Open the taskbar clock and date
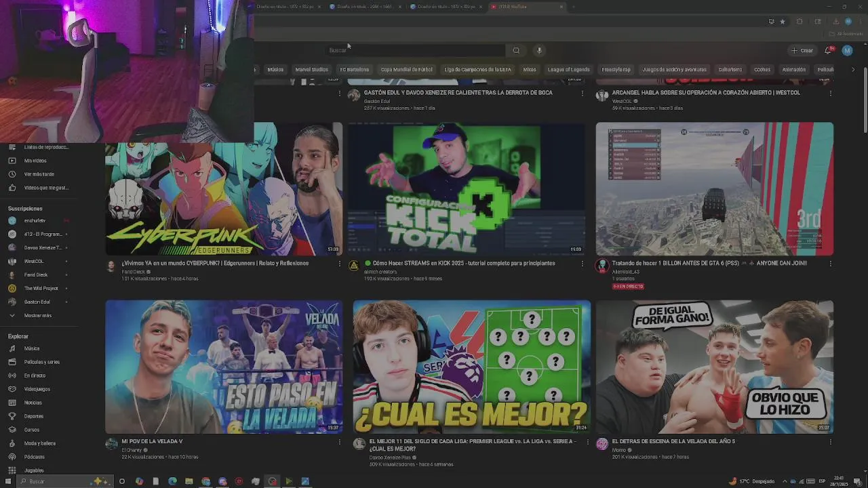This screenshot has height=488, width=868. tap(838, 481)
